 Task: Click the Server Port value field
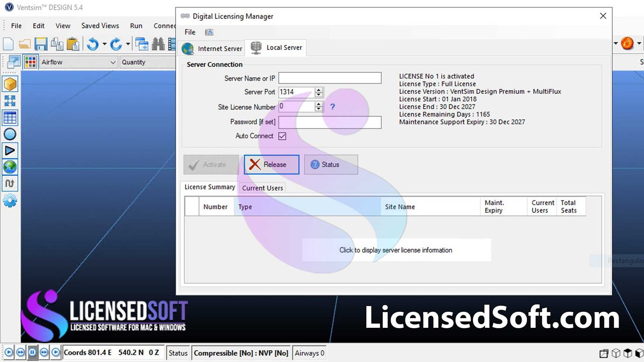pyautogui.click(x=296, y=92)
